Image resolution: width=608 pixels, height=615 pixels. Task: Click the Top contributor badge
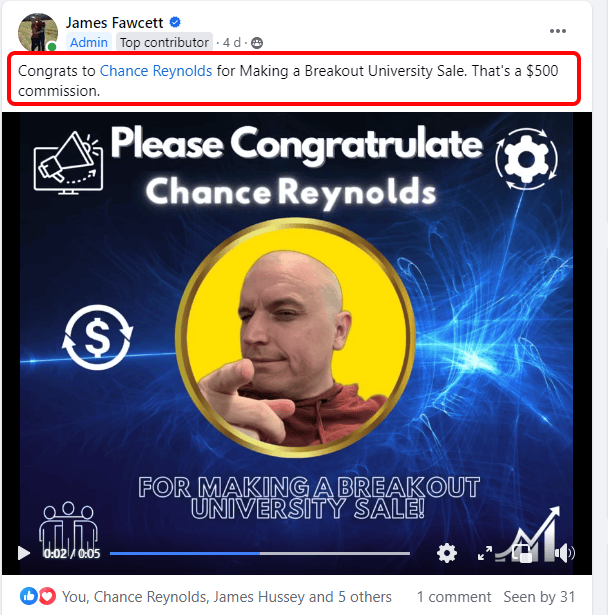[x=164, y=42]
